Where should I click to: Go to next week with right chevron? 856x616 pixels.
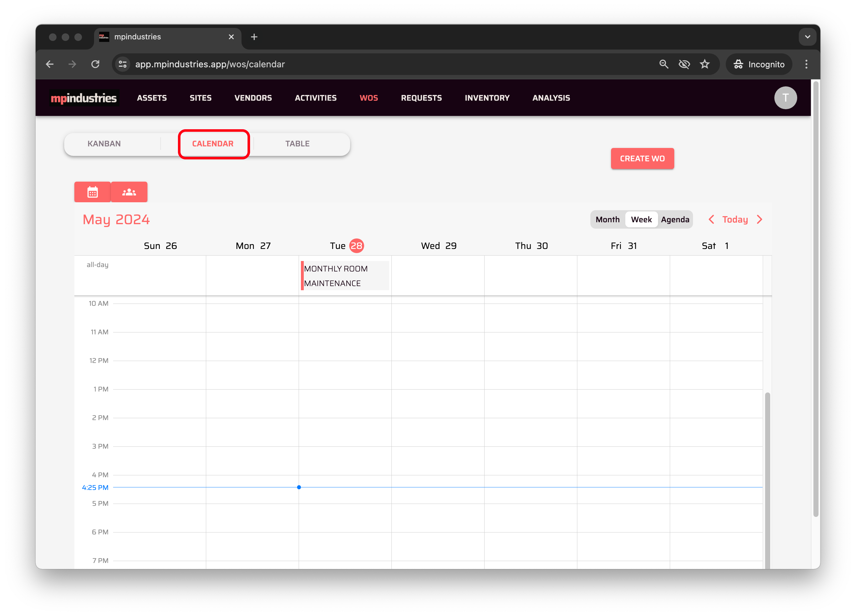(759, 219)
